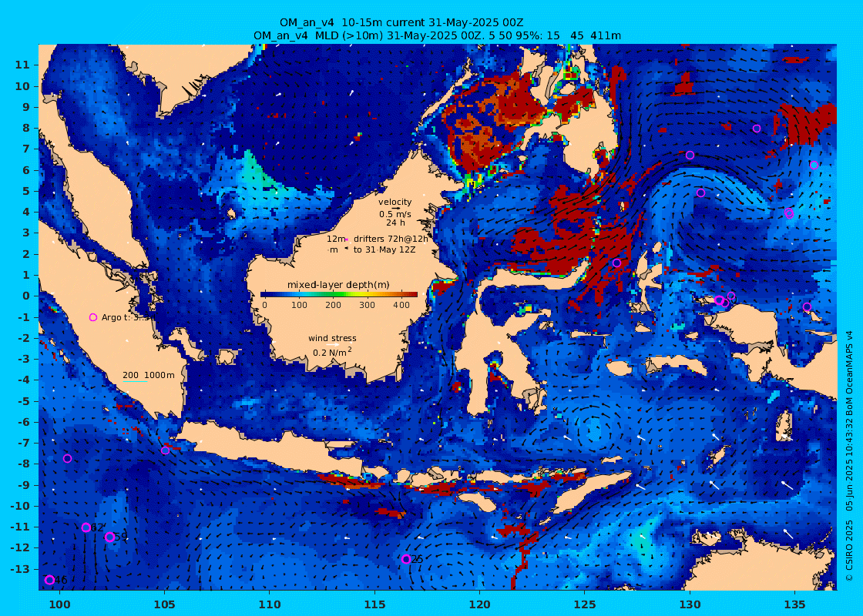863x616 pixels.
Task: Select the Argo marker near 8S 100E
Action: tap(68, 459)
